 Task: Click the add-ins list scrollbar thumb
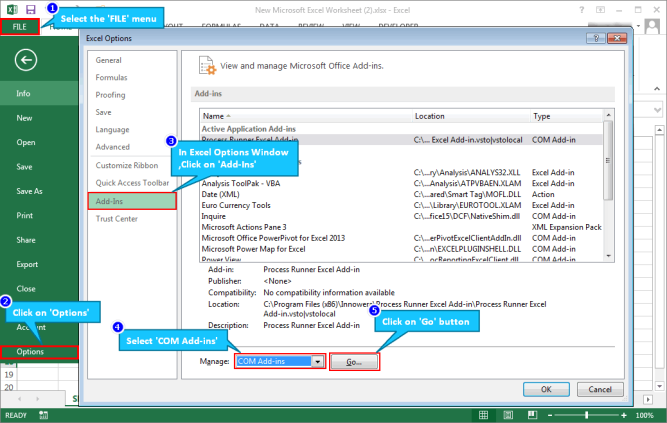[608, 160]
